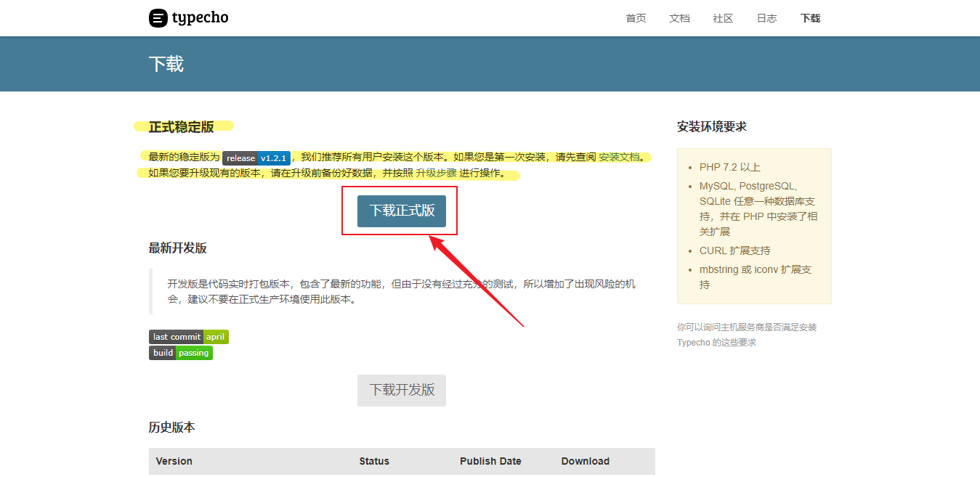Click the Download column header

[585, 461]
